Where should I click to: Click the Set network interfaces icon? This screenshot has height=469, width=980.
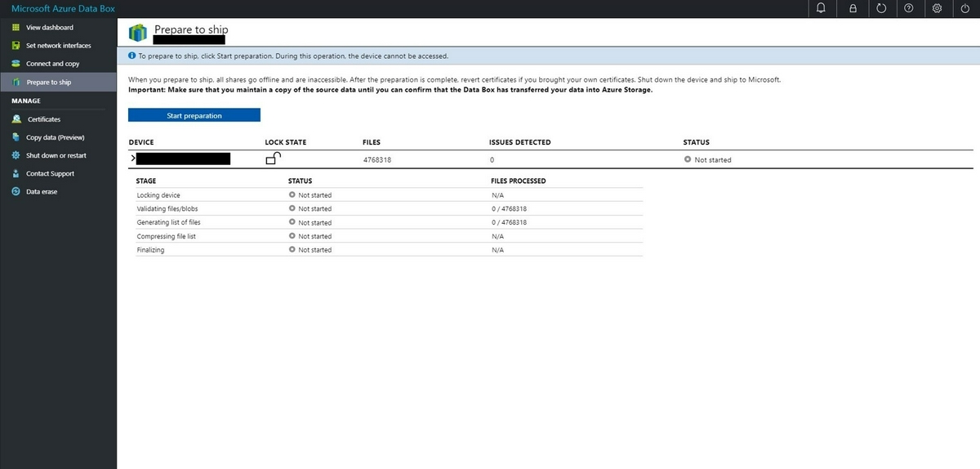(x=16, y=46)
